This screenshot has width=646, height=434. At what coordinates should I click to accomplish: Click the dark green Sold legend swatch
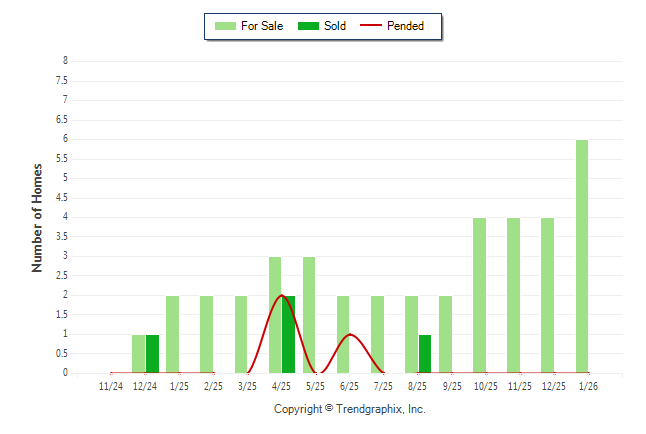308,26
